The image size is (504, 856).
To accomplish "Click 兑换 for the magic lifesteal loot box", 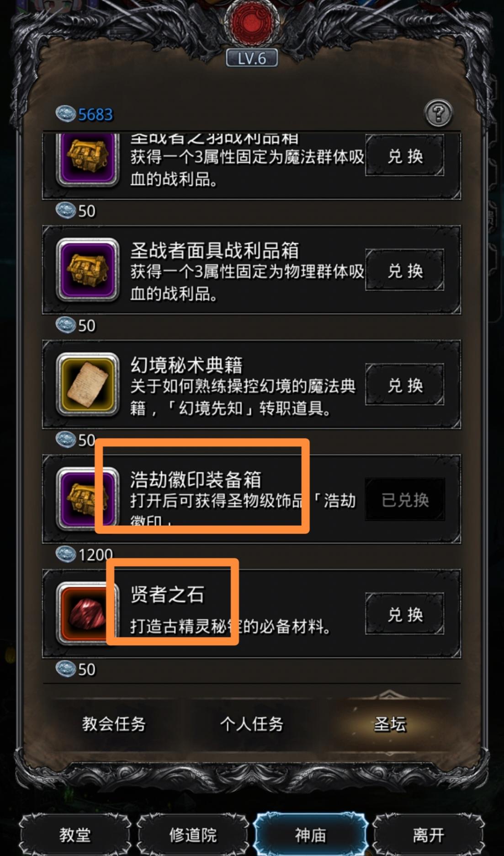I will click(405, 156).
